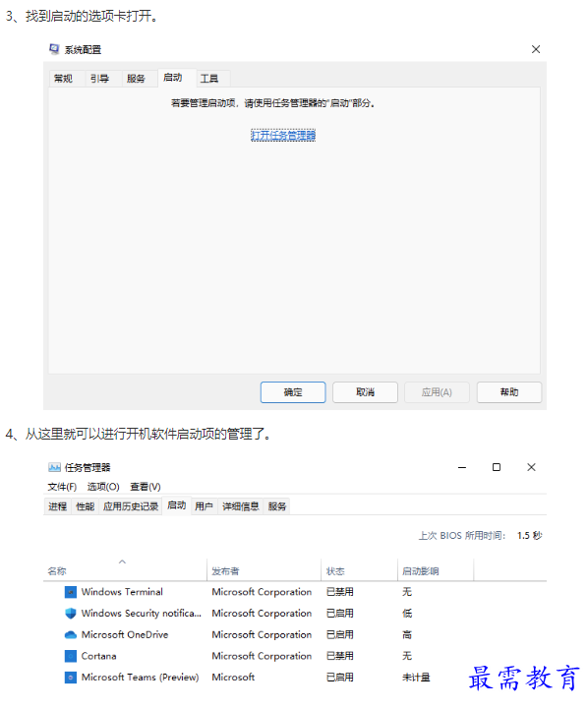Viewport: 588px width, 709px height.
Task: Open the 文件(F) menu
Action: coord(62,487)
